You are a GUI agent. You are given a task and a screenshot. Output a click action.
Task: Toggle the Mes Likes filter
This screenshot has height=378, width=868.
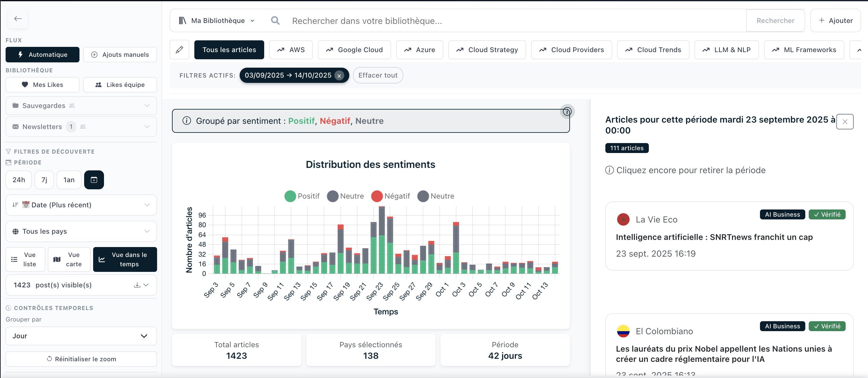(43, 85)
